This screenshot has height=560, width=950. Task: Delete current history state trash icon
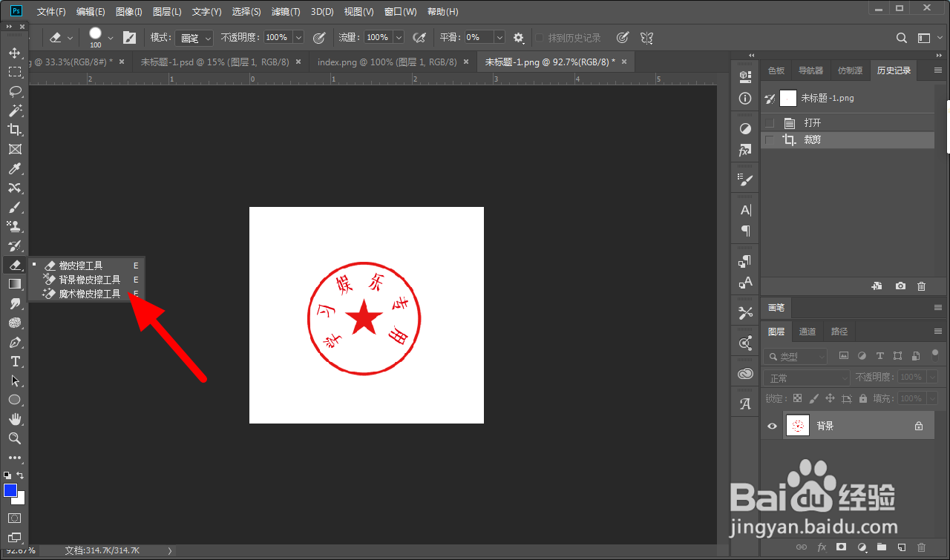point(921,286)
